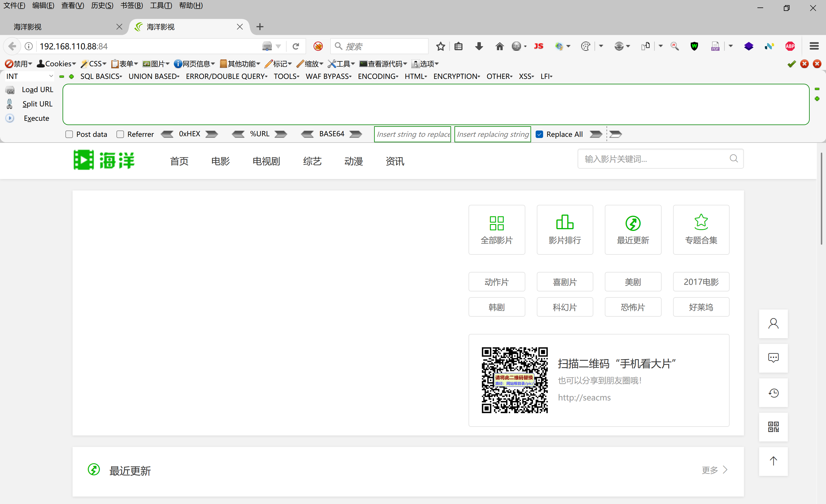Open the INT type dropdown

click(30, 76)
